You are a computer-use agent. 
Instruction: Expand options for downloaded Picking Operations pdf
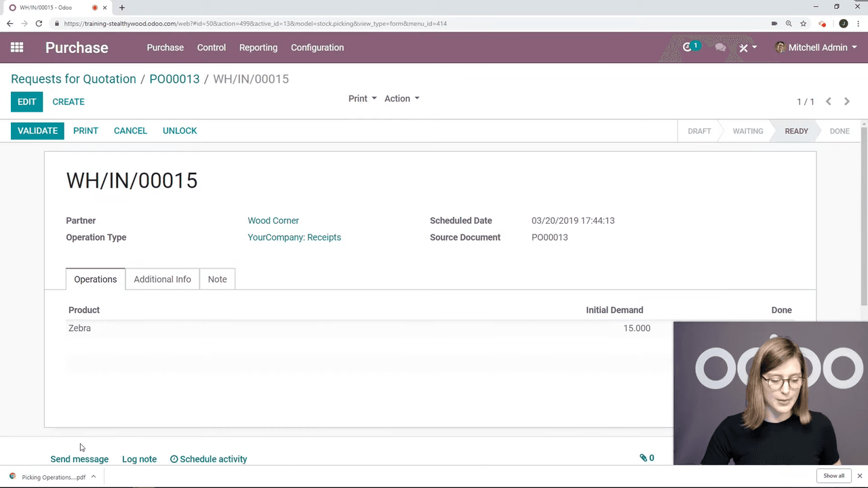pos(94,476)
